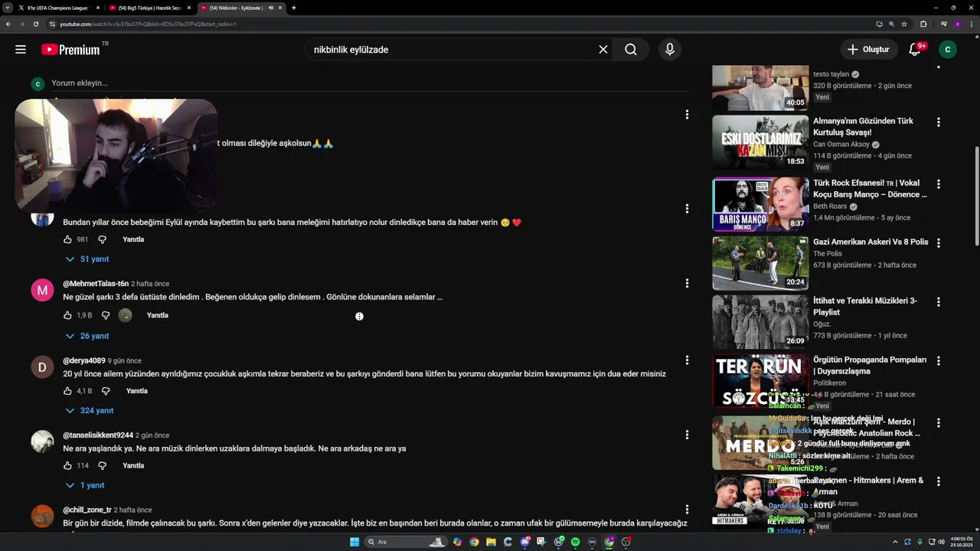
Task: Open the browser three-dot menu
Action: [972, 24]
